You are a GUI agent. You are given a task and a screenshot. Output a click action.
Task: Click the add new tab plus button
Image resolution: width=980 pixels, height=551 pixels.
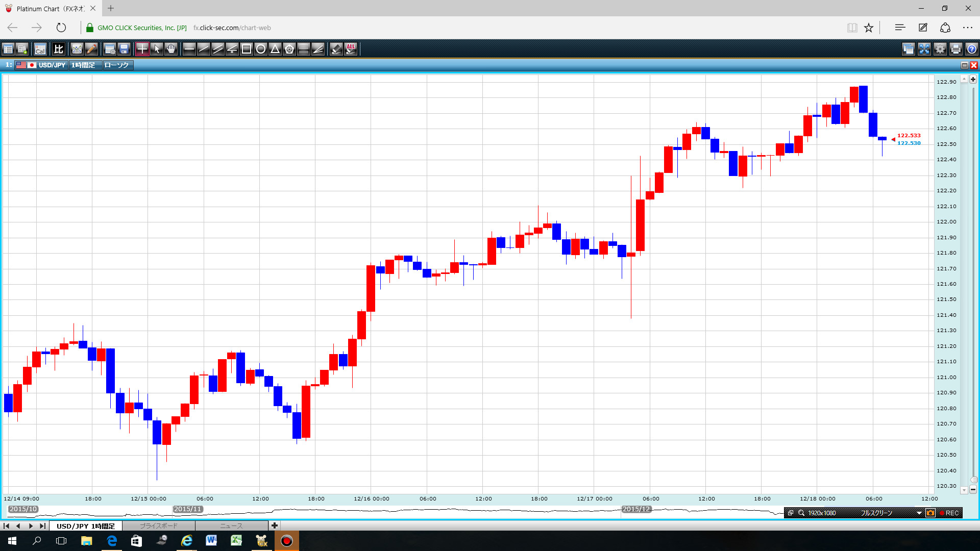click(275, 525)
